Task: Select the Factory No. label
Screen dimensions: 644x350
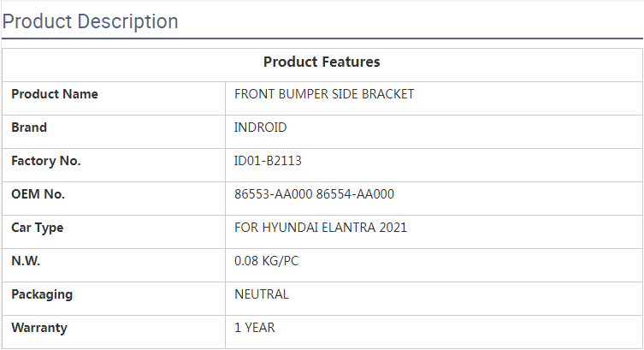Action: (x=46, y=161)
